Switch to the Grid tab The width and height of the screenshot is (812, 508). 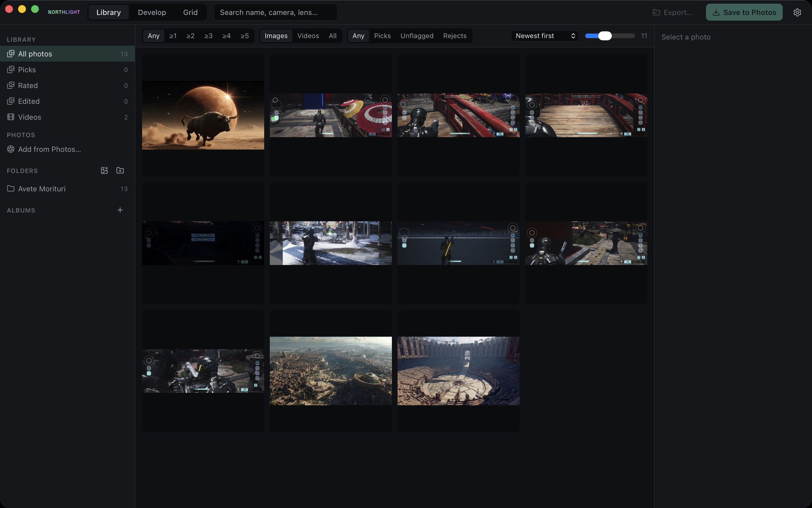pos(190,13)
